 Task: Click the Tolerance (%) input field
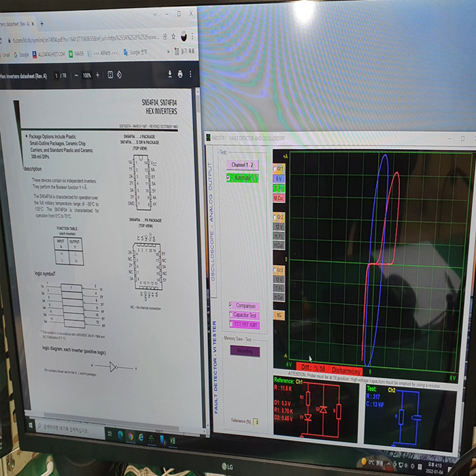[x=256, y=422]
